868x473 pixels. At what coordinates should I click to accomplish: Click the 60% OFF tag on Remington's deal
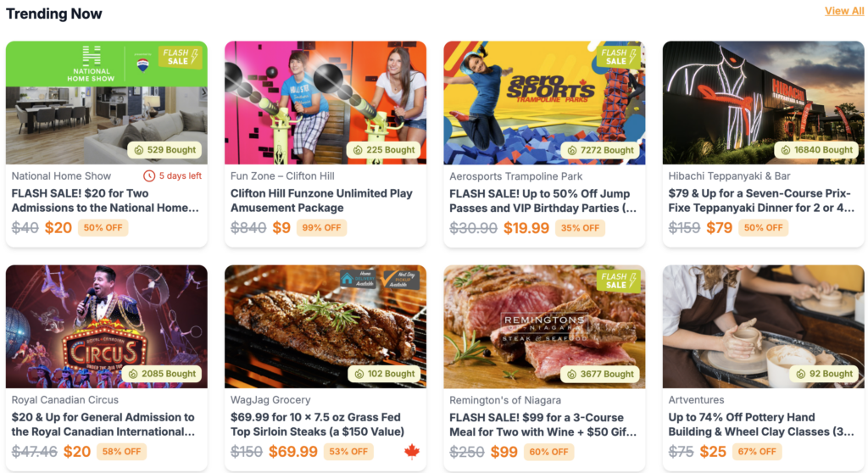click(548, 452)
